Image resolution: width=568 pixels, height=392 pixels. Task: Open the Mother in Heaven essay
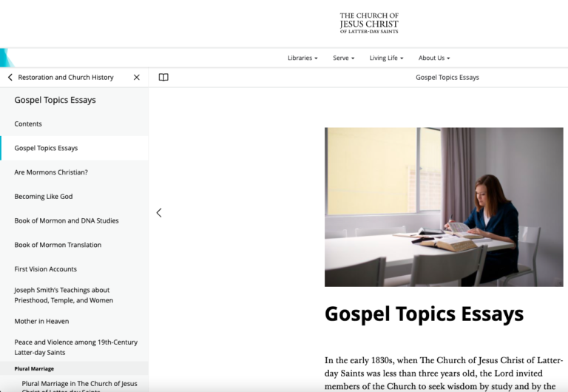pos(41,321)
